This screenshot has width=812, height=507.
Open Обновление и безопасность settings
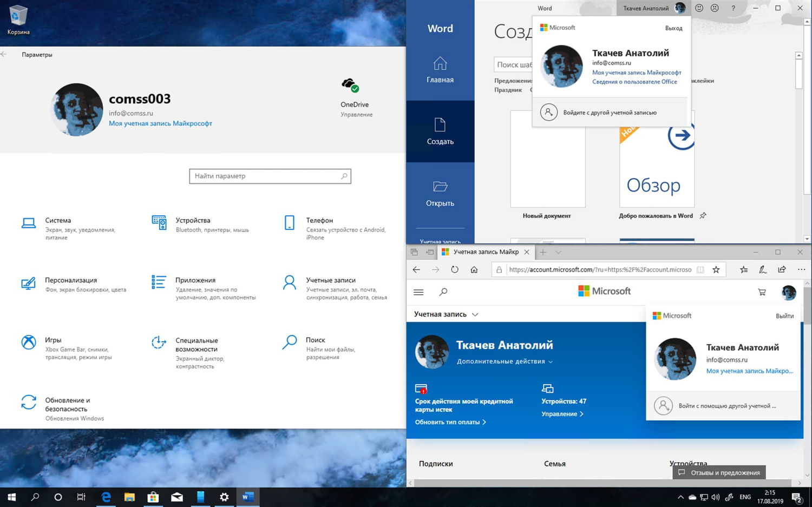62,409
